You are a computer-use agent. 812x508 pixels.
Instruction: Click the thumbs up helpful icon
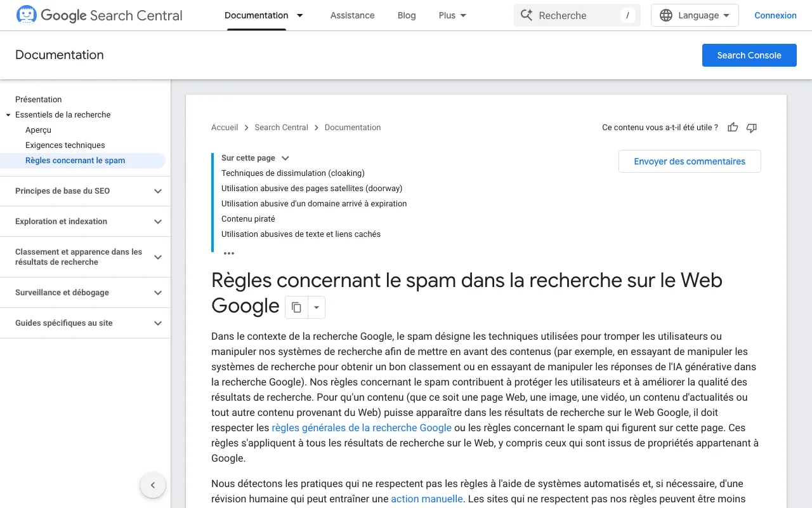coord(733,128)
